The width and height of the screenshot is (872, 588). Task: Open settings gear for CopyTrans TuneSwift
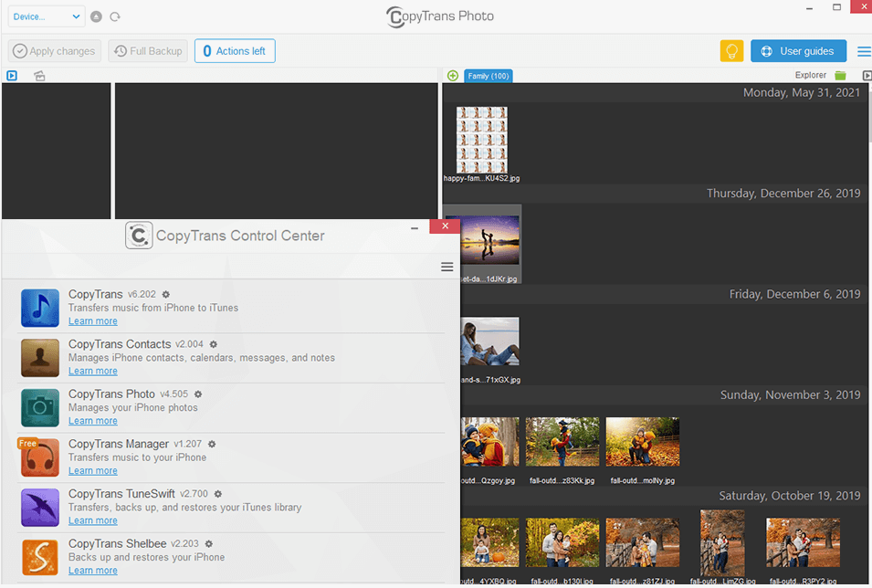coord(218,494)
